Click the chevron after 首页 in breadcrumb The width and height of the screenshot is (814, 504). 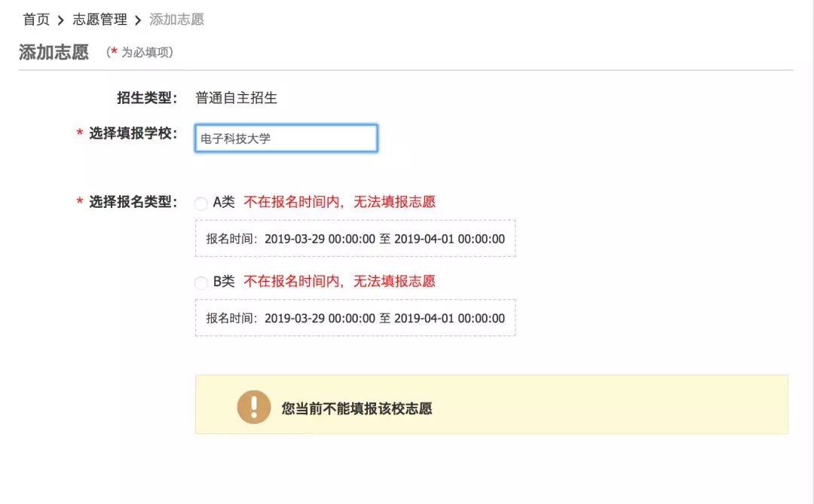[x=61, y=20]
